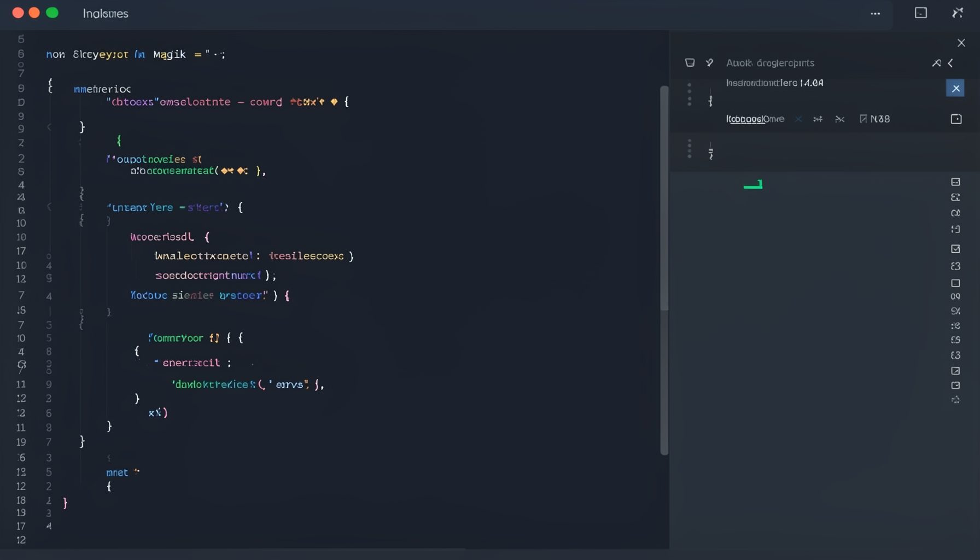Image resolution: width=980 pixels, height=560 pixels.
Task: Fold the block at the "tntant Yere" gutter chevron
Action: pyautogui.click(x=49, y=207)
